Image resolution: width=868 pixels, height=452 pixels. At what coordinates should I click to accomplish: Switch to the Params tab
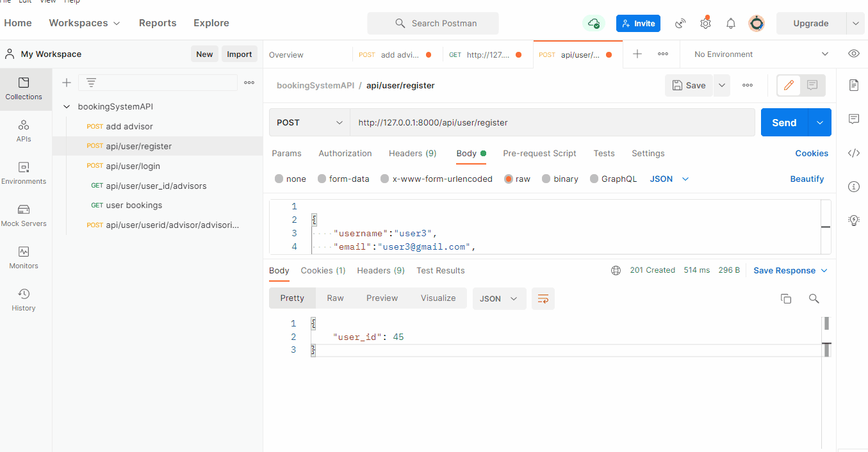click(x=286, y=154)
